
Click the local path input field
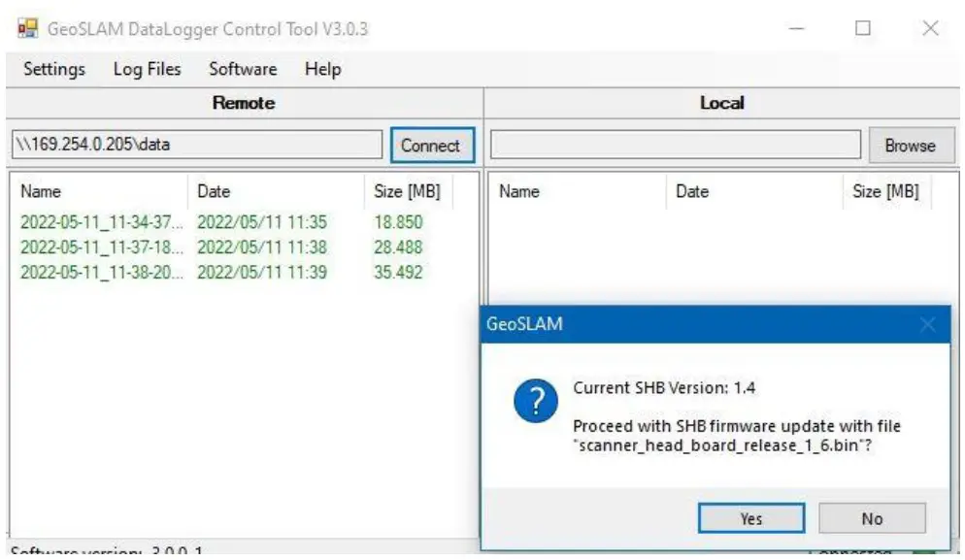click(675, 145)
